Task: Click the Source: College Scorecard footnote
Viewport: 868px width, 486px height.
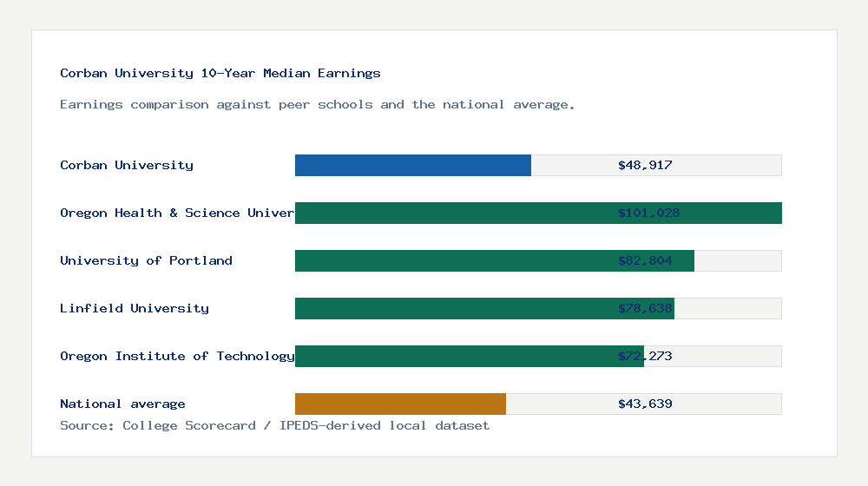Action: click(x=274, y=425)
